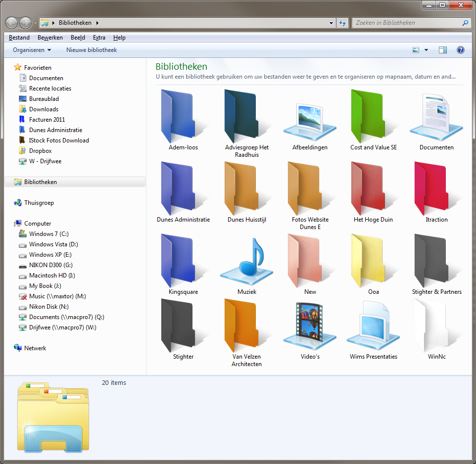The height and width of the screenshot is (464, 476).
Task: Click the refresh icon in the address bar
Action: (x=342, y=22)
